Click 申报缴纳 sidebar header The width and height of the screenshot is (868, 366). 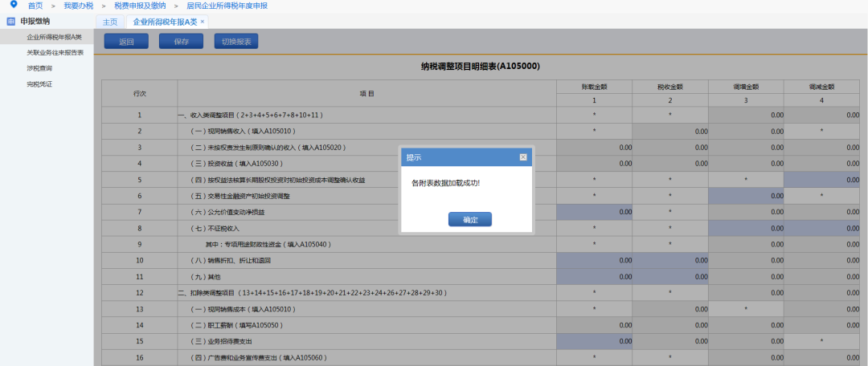tap(35, 22)
